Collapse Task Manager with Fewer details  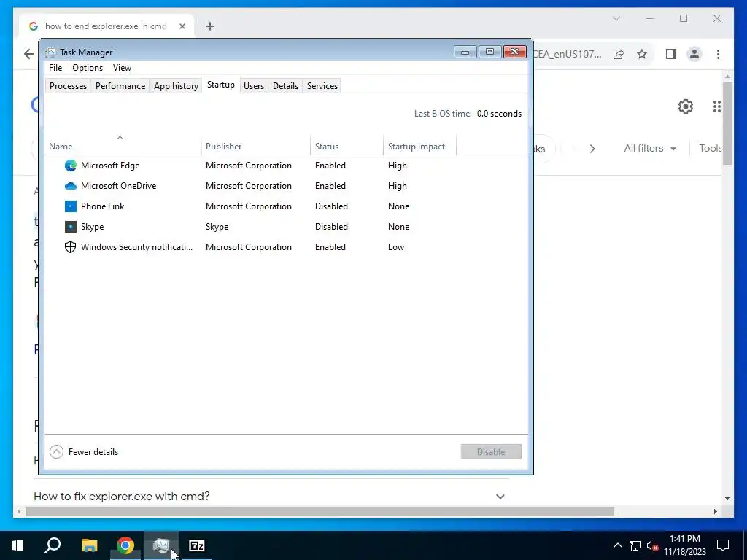(85, 452)
